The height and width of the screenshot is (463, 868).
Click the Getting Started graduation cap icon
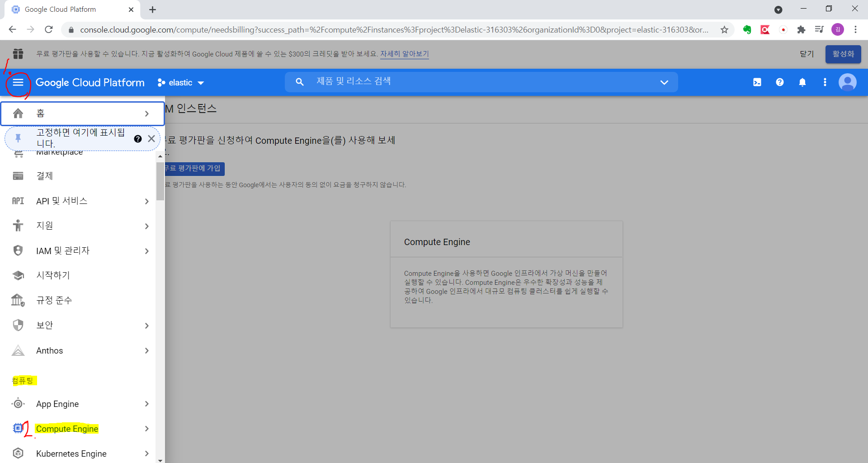click(18, 275)
